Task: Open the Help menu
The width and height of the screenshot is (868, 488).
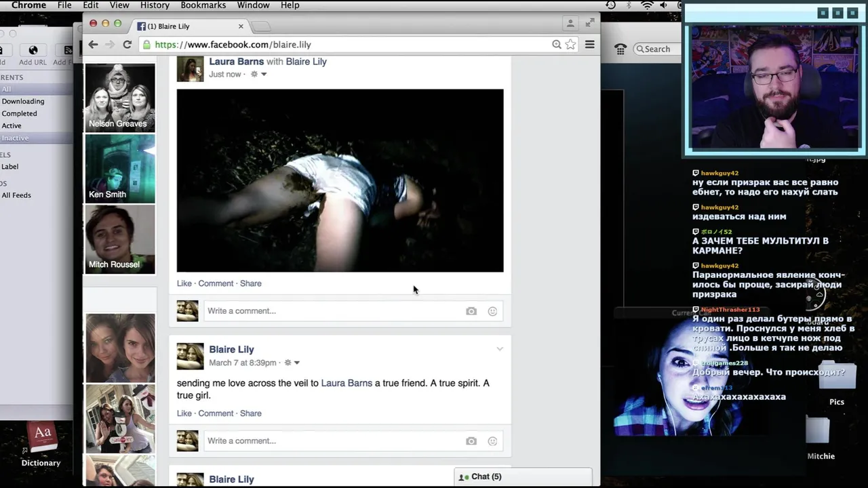Action: coord(290,5)
